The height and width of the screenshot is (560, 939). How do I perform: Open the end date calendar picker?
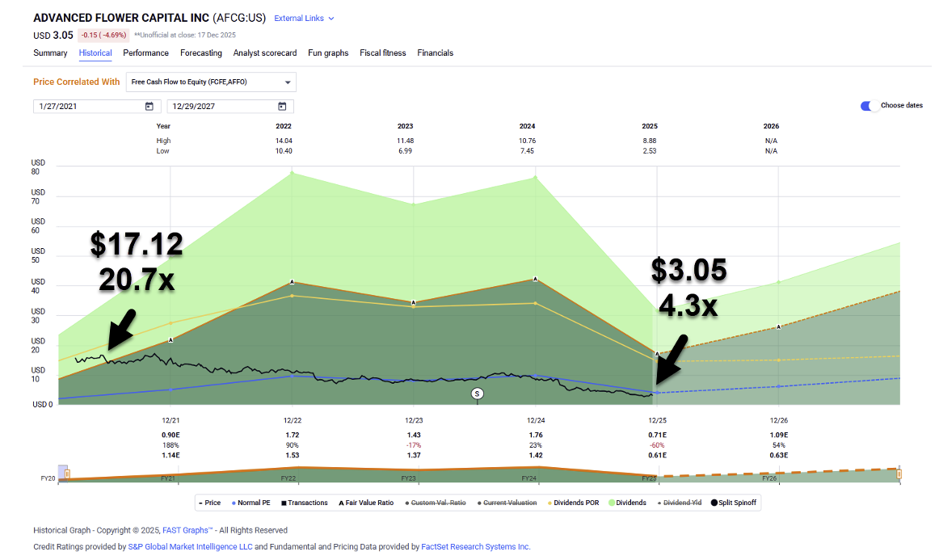(282, 107)
